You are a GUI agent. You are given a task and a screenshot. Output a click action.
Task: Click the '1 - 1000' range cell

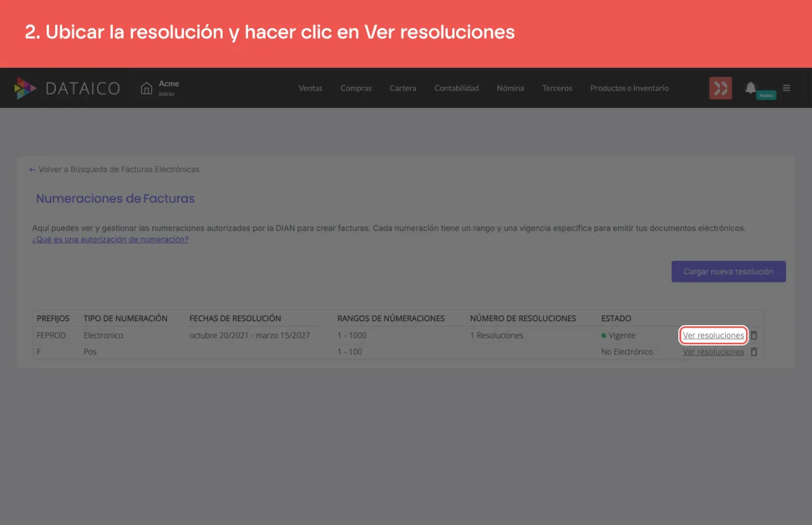[x=352, y=335]
